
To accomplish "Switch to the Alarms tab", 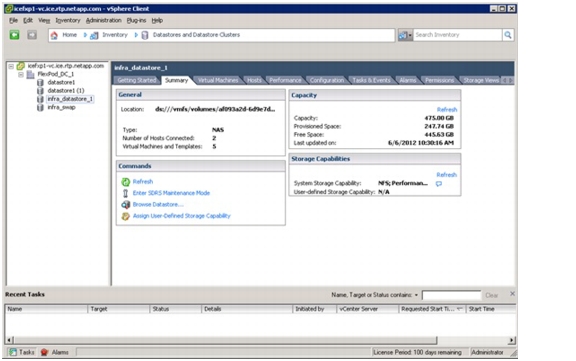I will coord(408,80).
